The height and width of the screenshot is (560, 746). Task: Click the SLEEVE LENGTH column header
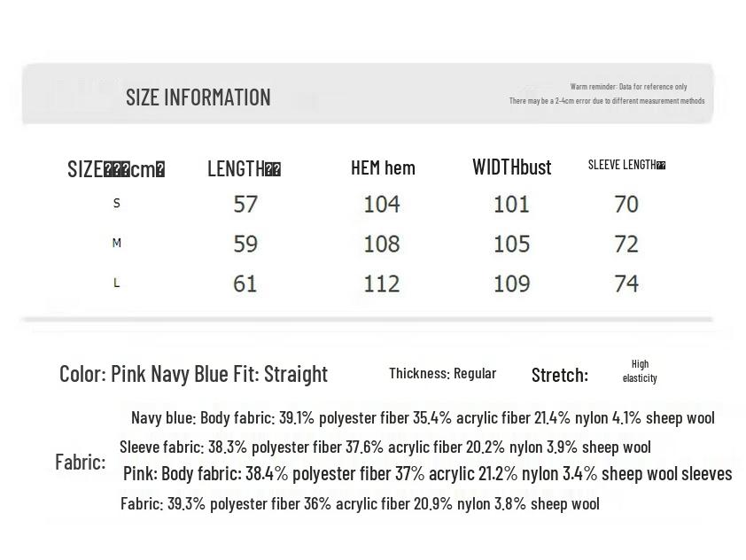pos(626,165)
